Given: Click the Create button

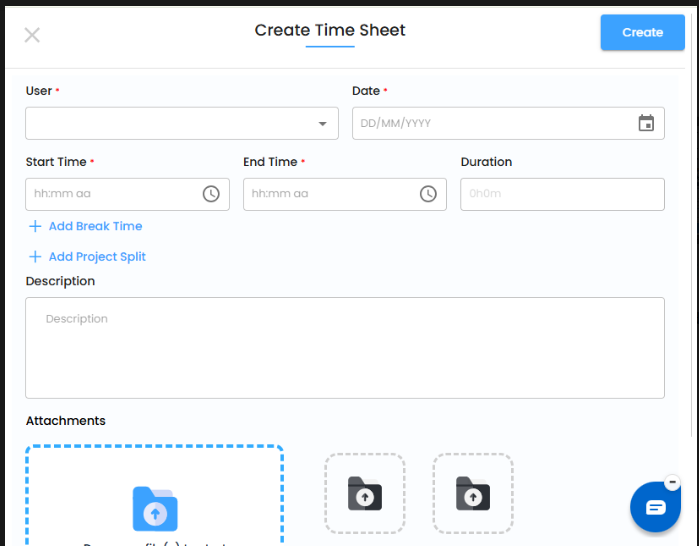Looking at the screenshot, I should [642, 32].
